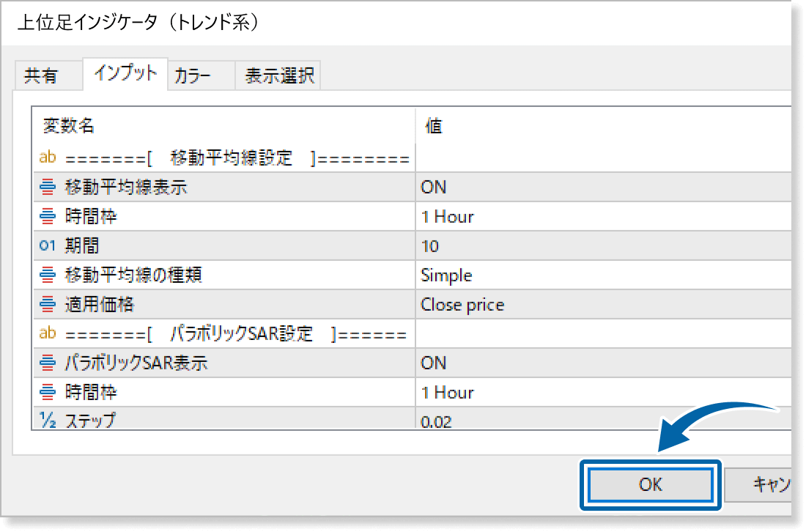The image size is (806, 532).
Task: Open the 表示選択 tab
Action: click(x=279, y=76)
